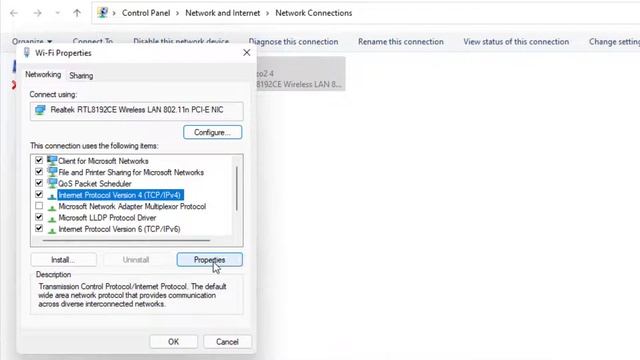Select Network Connections in the breadcrumb
640x360 pixels.
(313, 13)
